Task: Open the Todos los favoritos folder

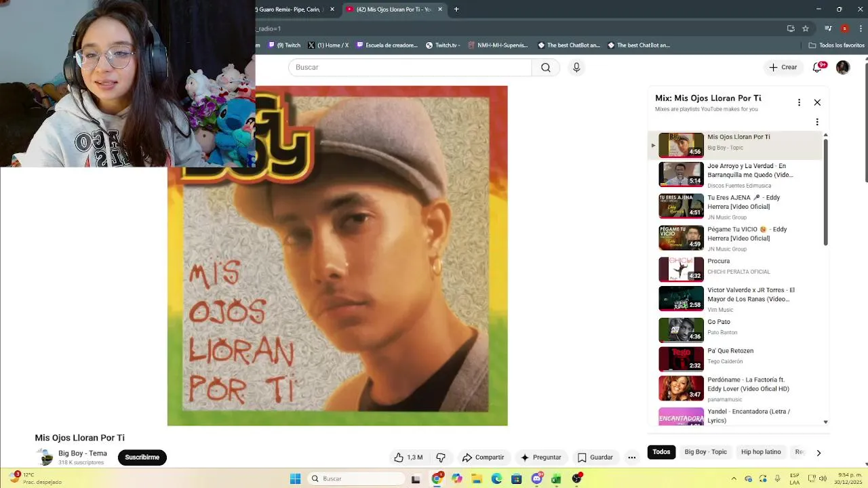Action: pos(837,45)
